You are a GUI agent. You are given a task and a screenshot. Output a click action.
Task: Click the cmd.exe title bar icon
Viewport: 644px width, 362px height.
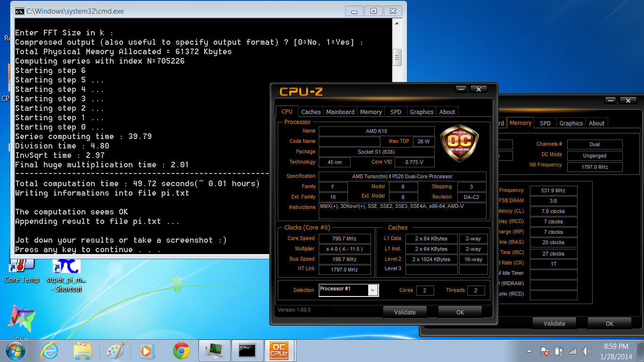tap(20, 11)
